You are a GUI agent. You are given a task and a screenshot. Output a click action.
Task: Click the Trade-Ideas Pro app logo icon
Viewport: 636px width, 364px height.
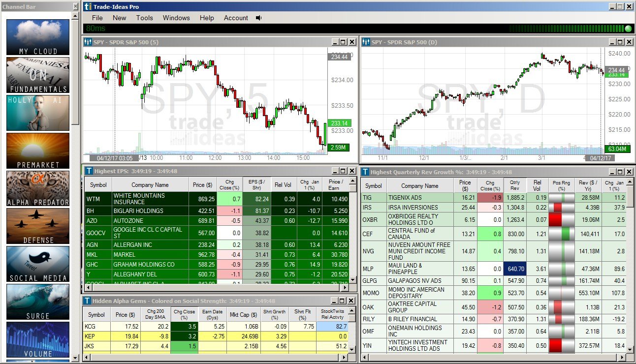click(x=88, y=6)
